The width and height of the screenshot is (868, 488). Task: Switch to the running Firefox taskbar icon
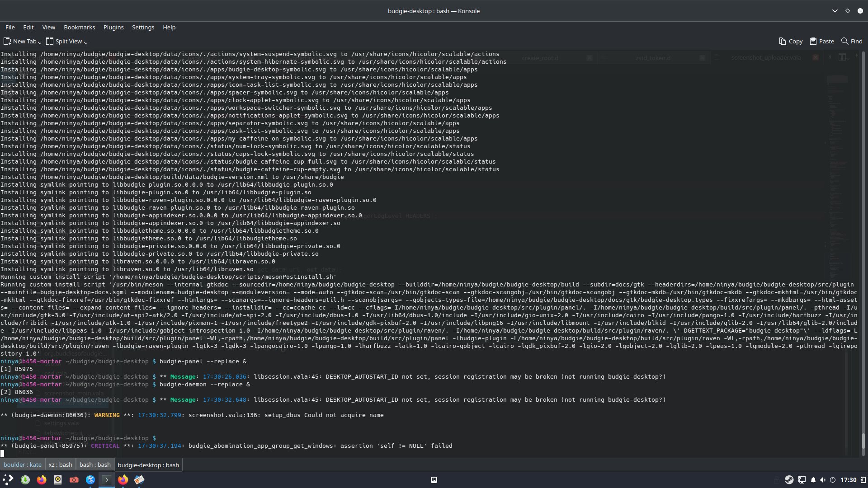tap(123, 480)
